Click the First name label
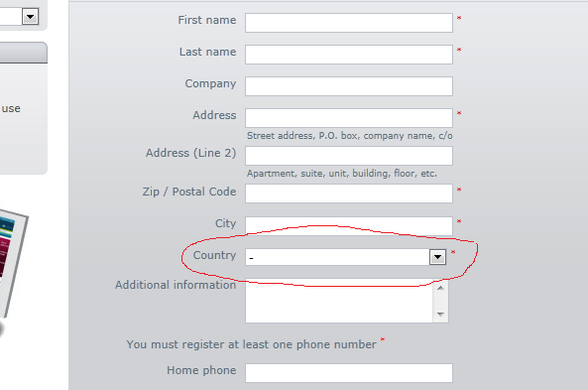Screen dimensions: 588x390 click(207, 20)
